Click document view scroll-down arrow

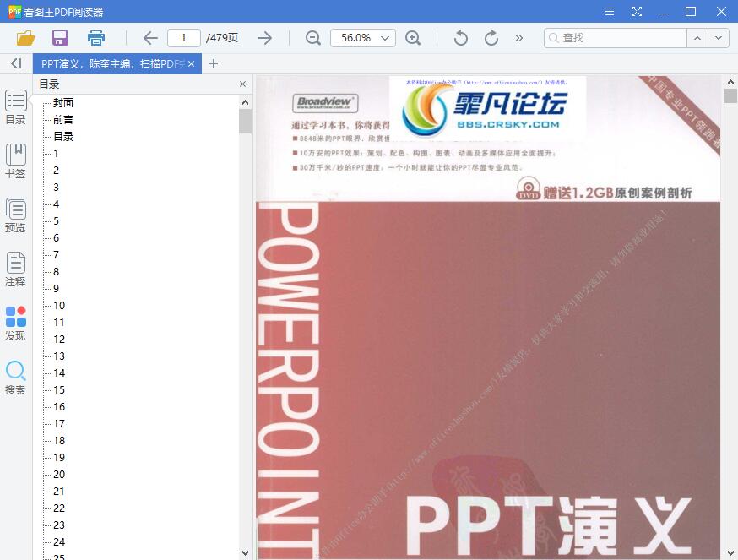tap(730, 552)
